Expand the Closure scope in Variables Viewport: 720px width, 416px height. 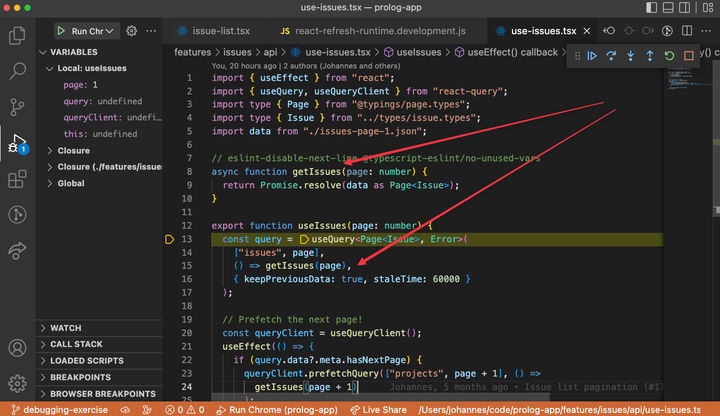point(73,150)
